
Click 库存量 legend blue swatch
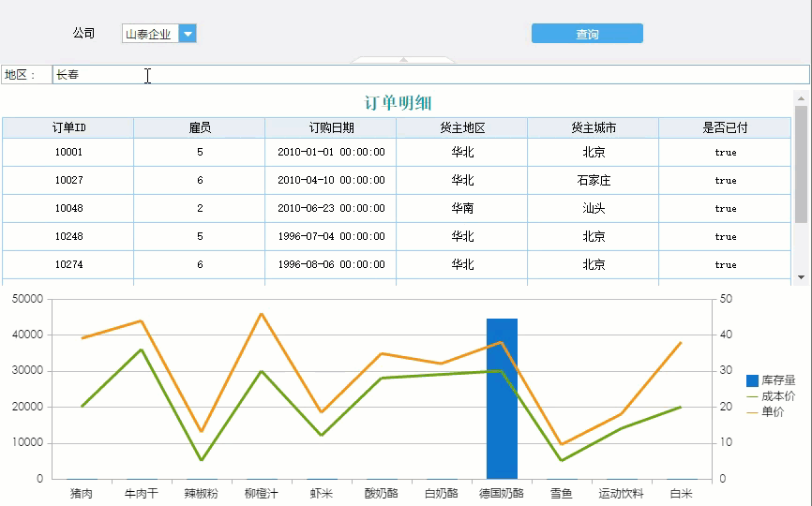pyautogui.click(x=752, y=380)
